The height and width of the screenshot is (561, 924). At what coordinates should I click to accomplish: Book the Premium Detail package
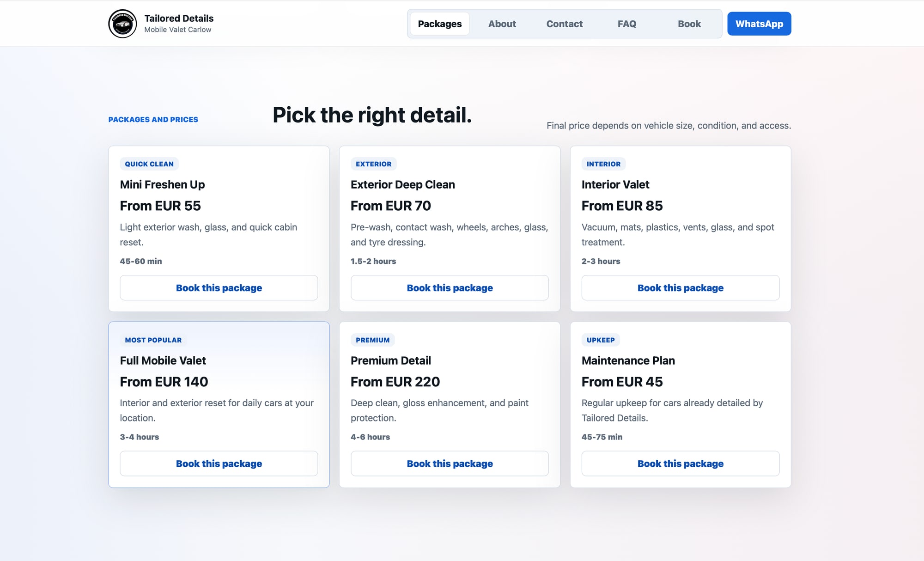(450, 463)
